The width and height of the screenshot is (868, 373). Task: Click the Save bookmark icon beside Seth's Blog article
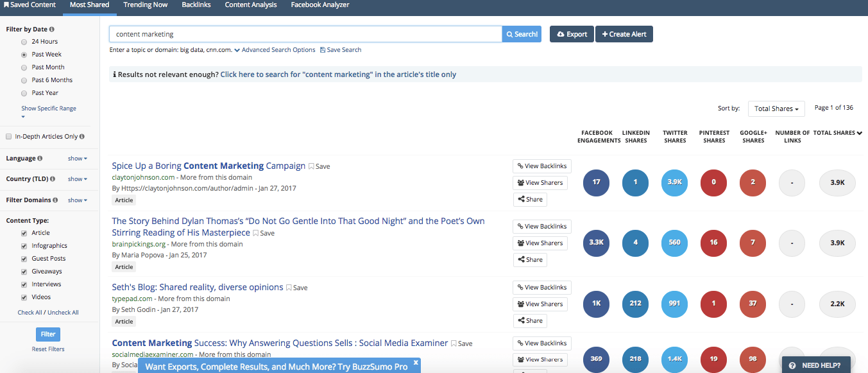[289, 287]
